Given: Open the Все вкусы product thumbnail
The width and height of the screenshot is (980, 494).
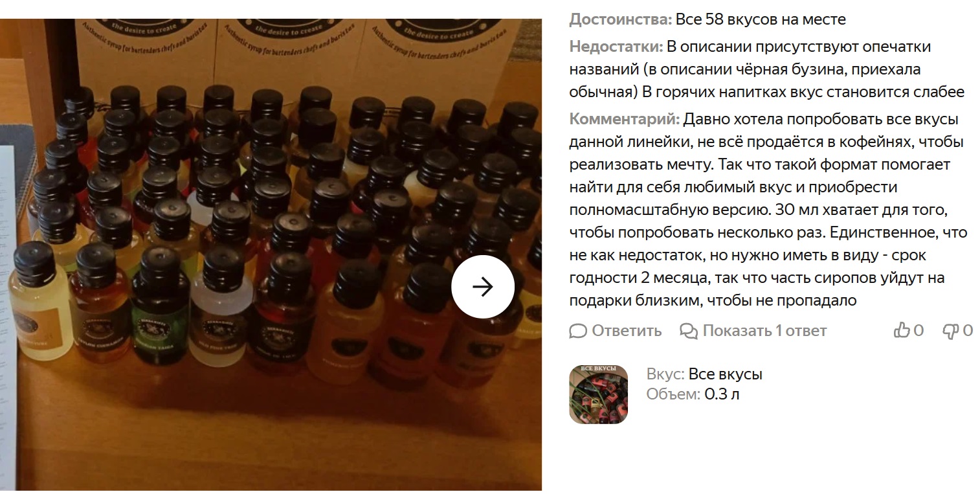Looking at the screenshot, I should pyautogui.click(x=599, y=394).
